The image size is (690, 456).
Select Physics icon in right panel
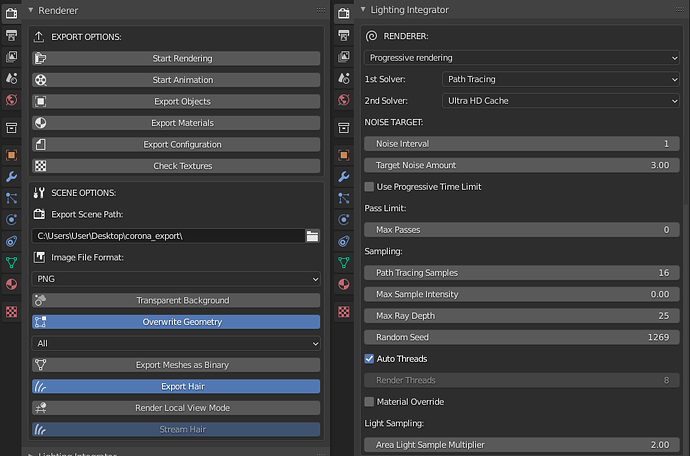344,220
